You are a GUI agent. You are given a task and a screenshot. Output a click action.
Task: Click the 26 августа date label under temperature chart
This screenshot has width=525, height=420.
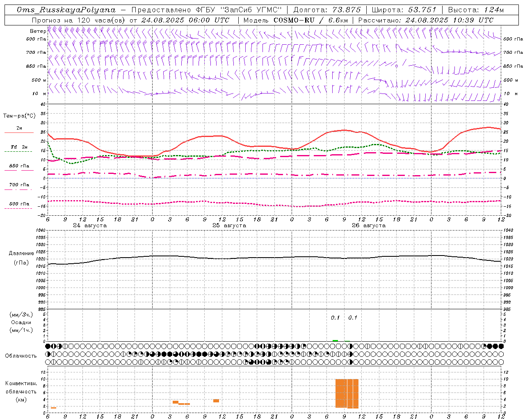[x=369, y=226]
